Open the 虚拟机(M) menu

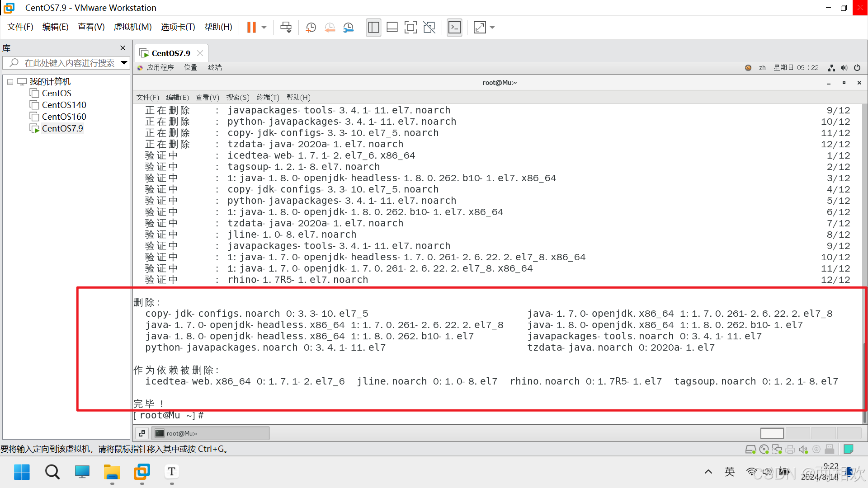click(132, 27)
